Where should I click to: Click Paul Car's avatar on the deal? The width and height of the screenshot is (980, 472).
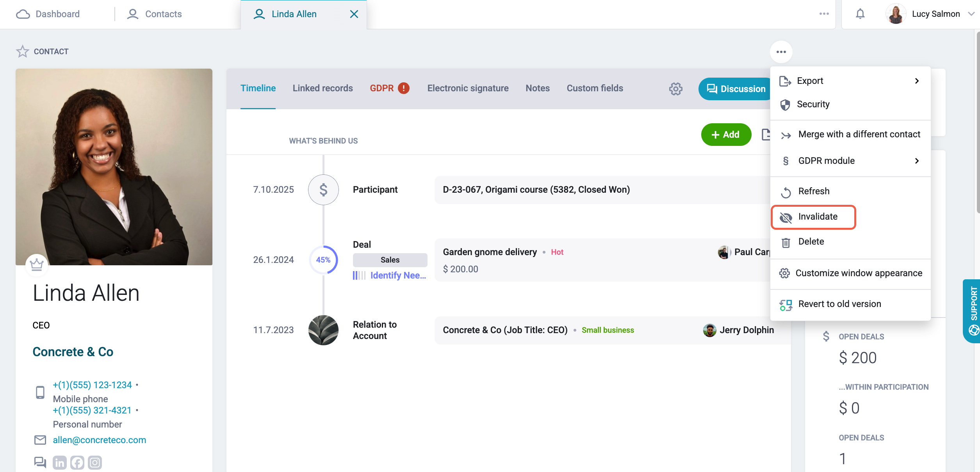(x=724, y=252)
